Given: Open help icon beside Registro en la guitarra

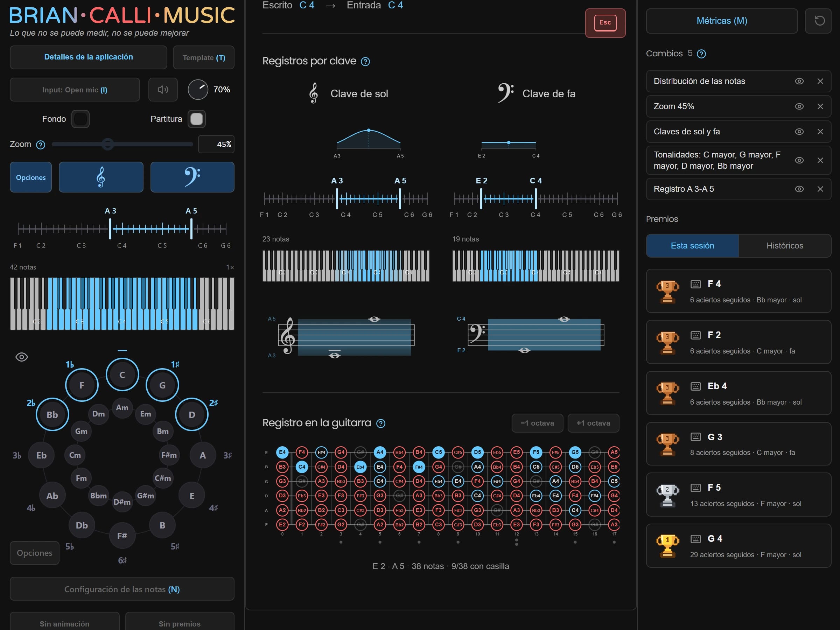Looking at the screenshot, I should click(380, 423).
